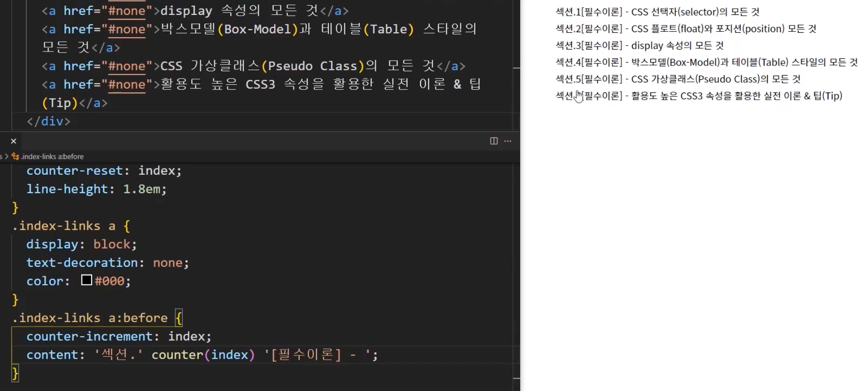Place cursor on text-decoration: none; line
Screen dimensions: 868x391
107,262
